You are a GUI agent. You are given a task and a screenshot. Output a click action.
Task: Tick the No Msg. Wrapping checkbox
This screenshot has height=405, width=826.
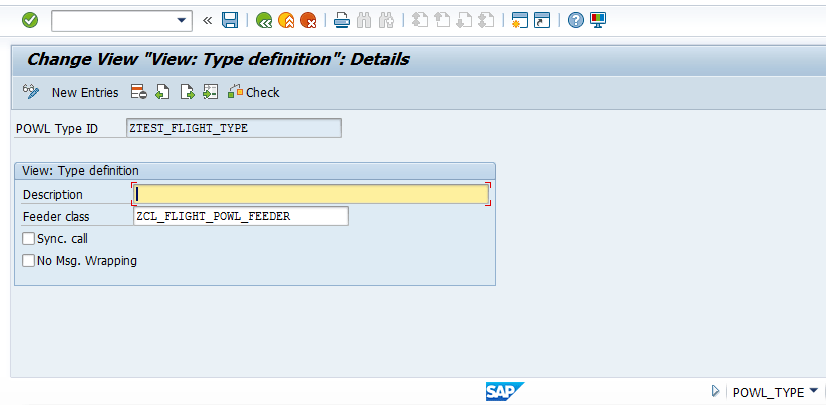28,261
